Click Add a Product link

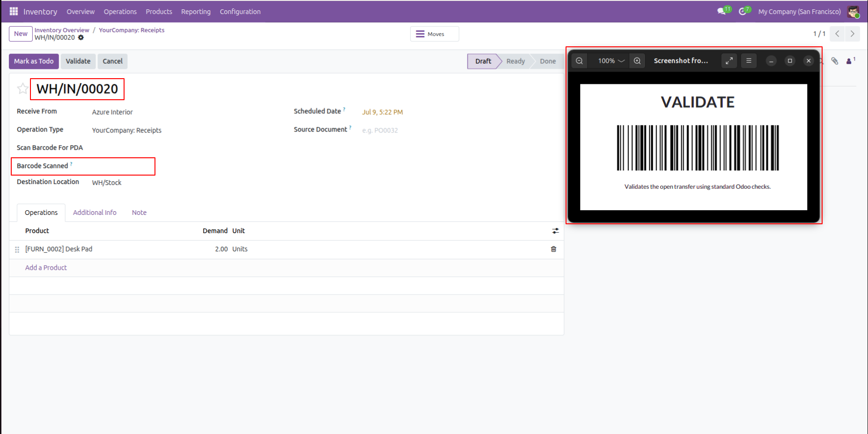46,268
